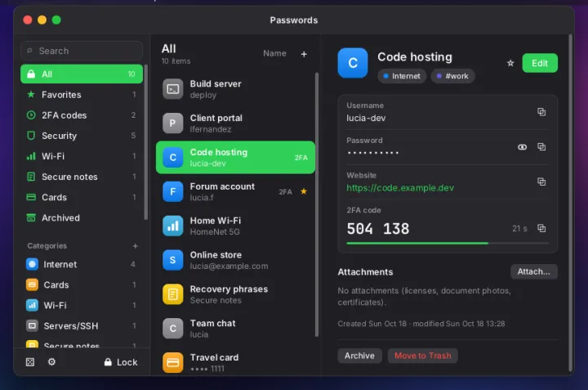Click the 2FA code progress bar
This screenshot has height=390, width=588.
click(448, 243)
